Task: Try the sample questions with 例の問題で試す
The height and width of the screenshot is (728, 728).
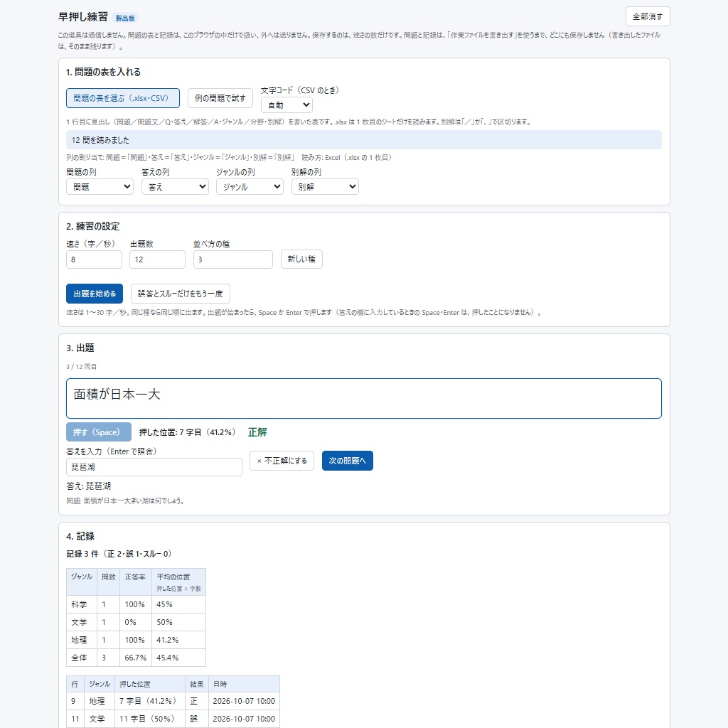Action: (220, 98)
